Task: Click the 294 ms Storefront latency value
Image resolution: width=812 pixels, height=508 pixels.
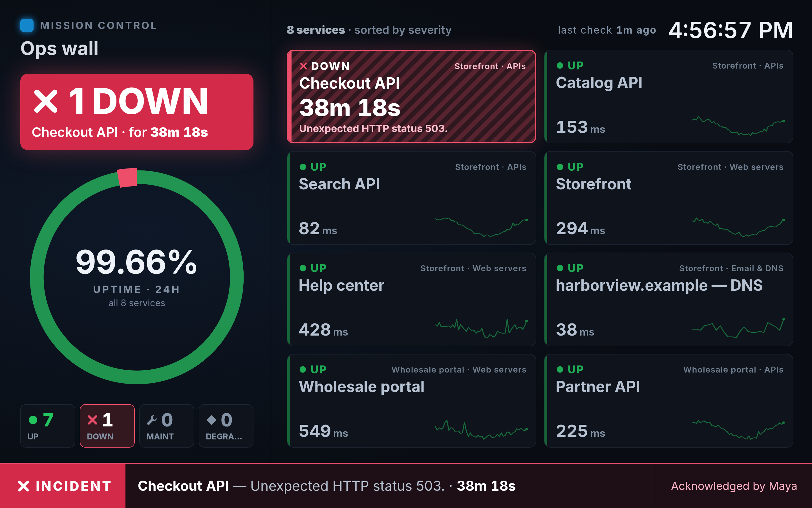Action: point(581,229)
